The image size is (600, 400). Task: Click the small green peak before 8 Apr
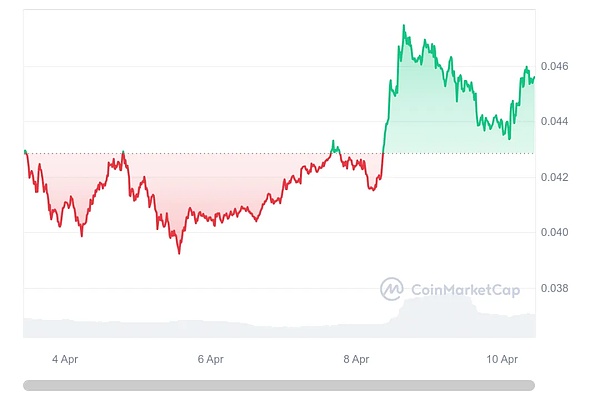coord(333,142)
